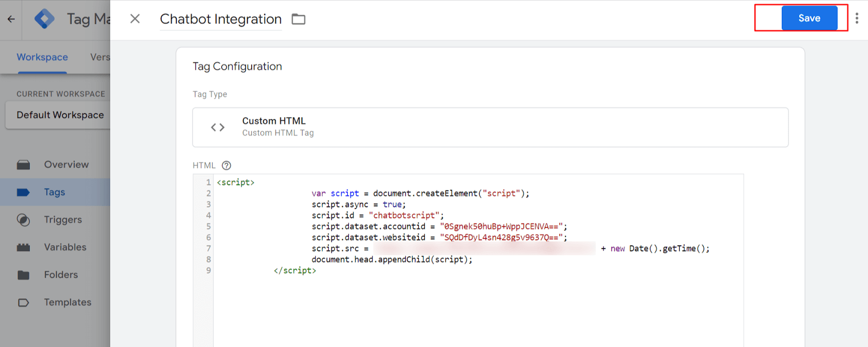
Task: Click the Tag Type label
Action: 210,94
